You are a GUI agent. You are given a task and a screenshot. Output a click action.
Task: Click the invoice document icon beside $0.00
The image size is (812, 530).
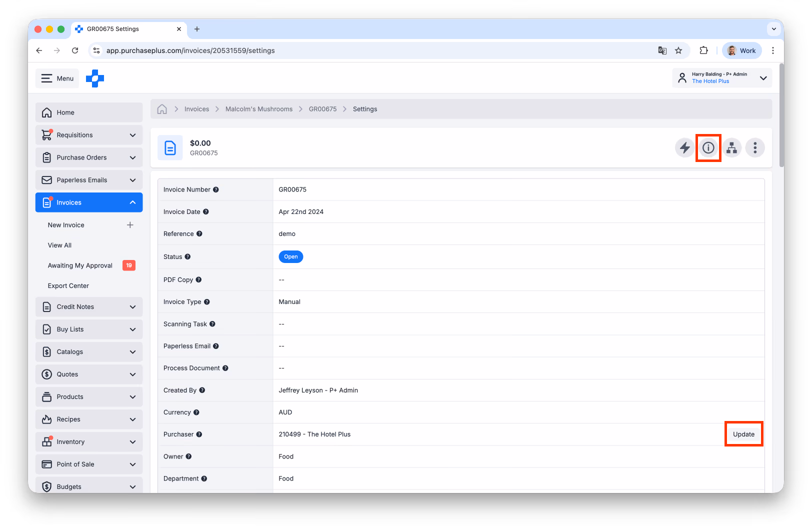pyautogui.click(x=170, y=148)
